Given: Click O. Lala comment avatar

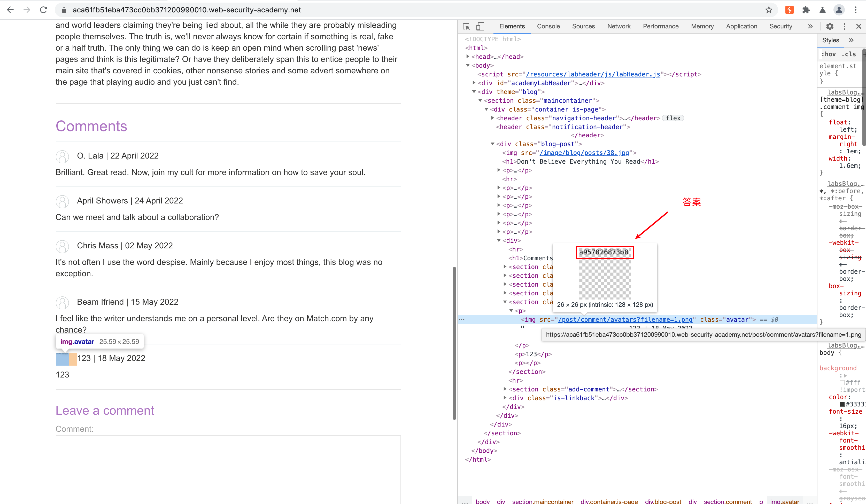Looking at the screenshot, I should (62, 157).
